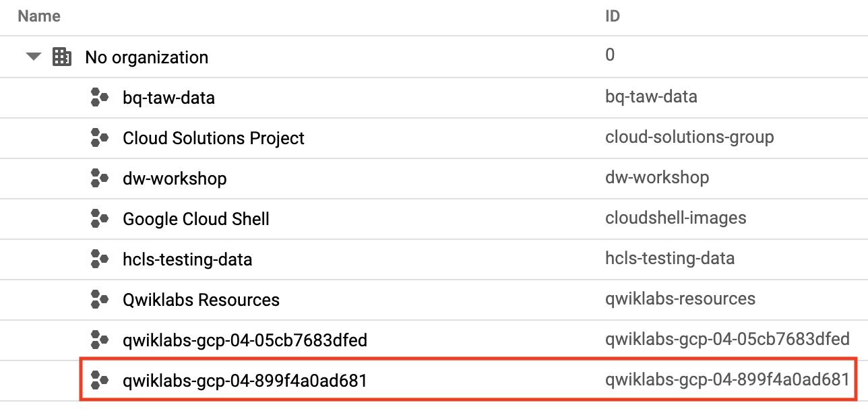868x411 pixels.
Task: Open the Qwiklabs Resources project
Action: (x=201, y=300)
